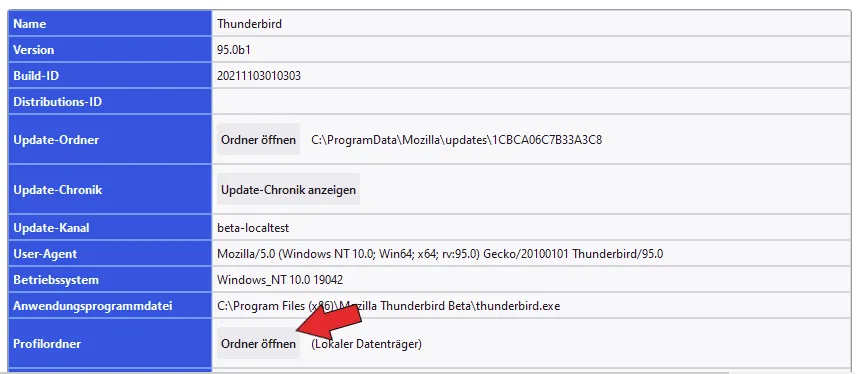Select the Profilordner row header
This screenshot has height=374, width=856.
click(110, 344)
